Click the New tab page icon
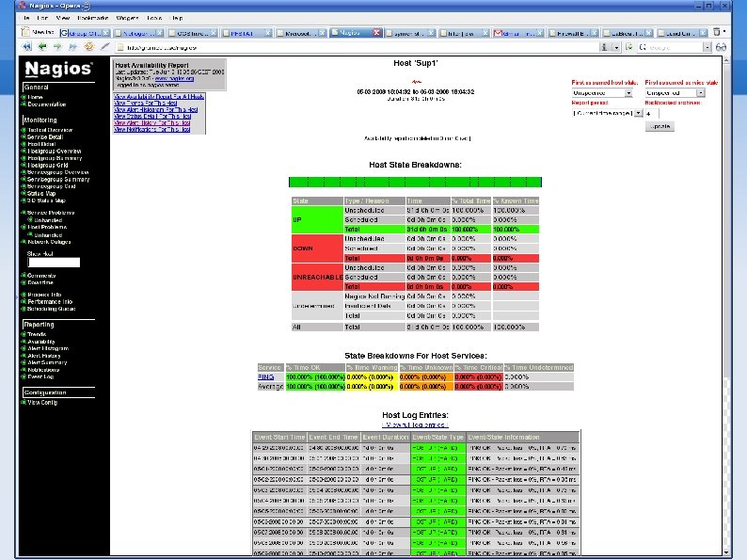 tap(25, 32)
